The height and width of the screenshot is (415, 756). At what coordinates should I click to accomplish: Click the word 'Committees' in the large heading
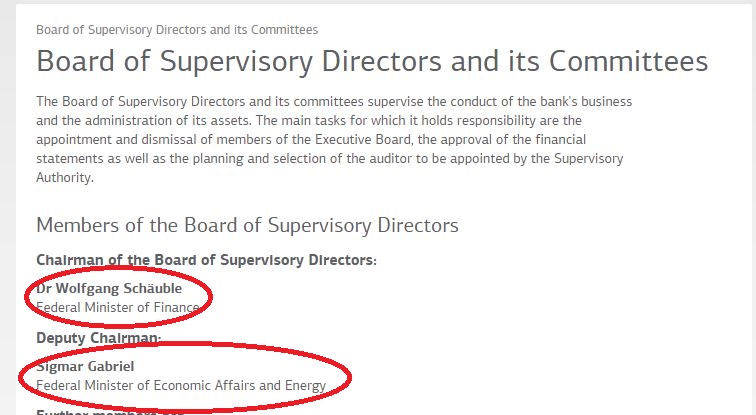click(628, 61)
